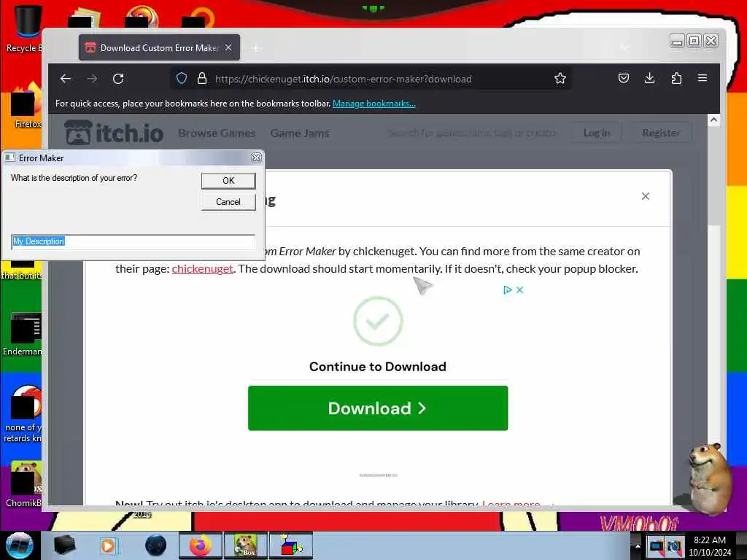Image resolution: width=747 pixels, height=560 pixels.
Task: Open Firefox downloads panel
Action: click(x=650, y=78)
